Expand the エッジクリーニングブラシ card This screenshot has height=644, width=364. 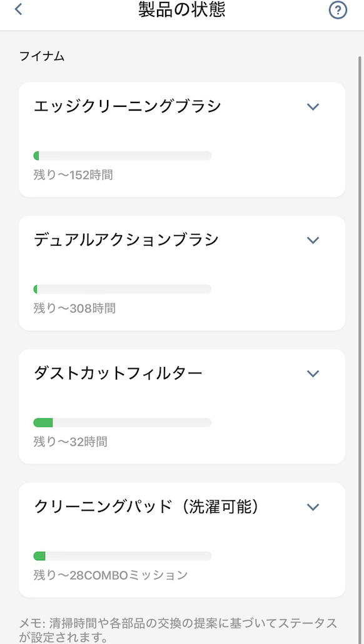(313, 107)
